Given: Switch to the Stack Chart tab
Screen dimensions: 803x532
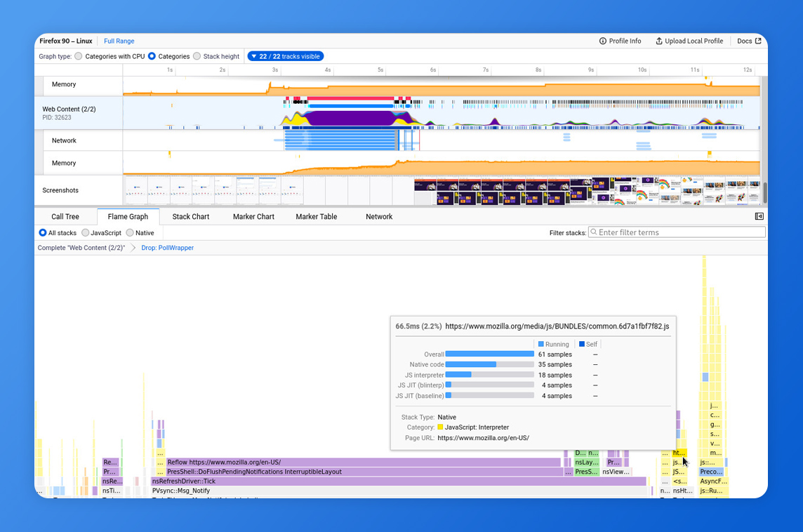Looking at the screenshot, I should pyautogui.click(x=190, y=217).
